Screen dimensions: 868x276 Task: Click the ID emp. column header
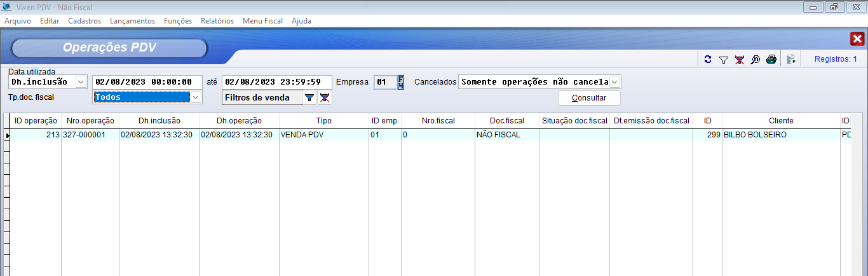tap(385, 120)
